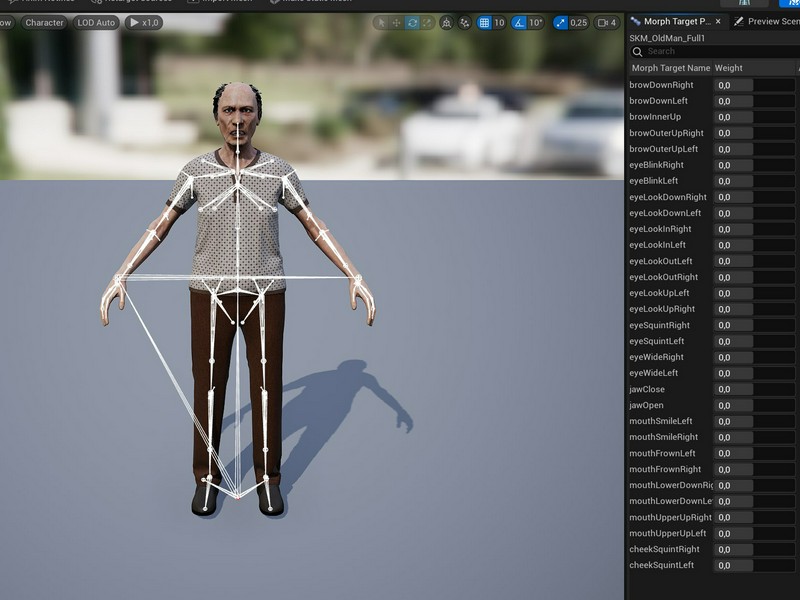Select the eyeLookOutRight morph target name
Viewport: 800px width, 600px height.
point(663,277)
